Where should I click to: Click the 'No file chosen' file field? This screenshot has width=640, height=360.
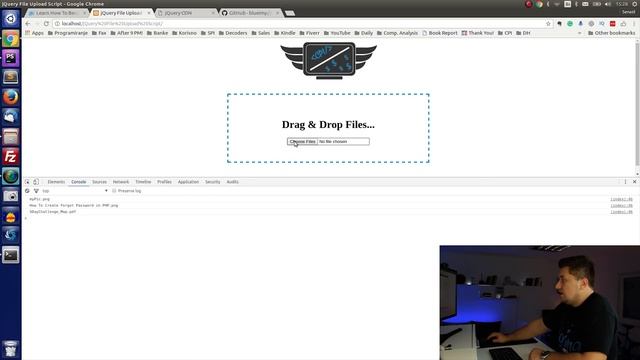[x=344, y=141]
